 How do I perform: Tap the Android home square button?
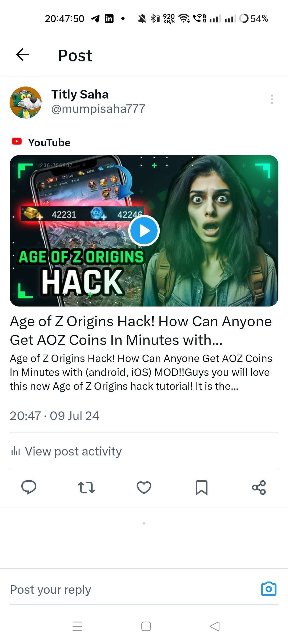click(x=146, y=626)
